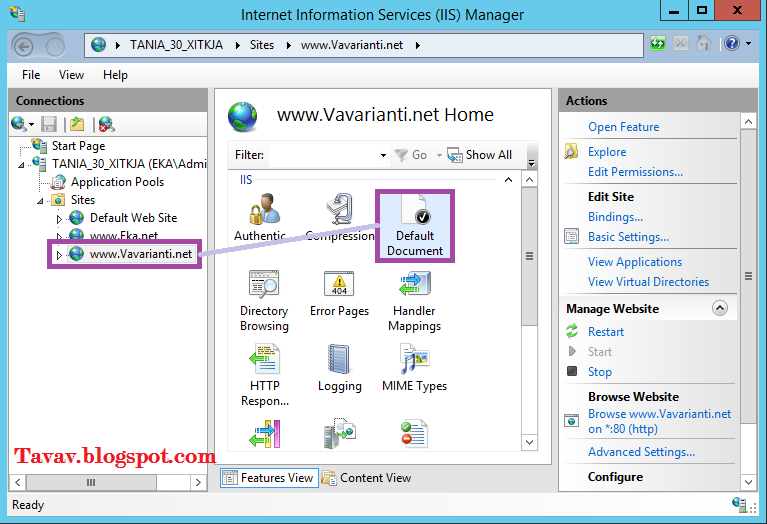Switch to Features View tab

point(269,478)
